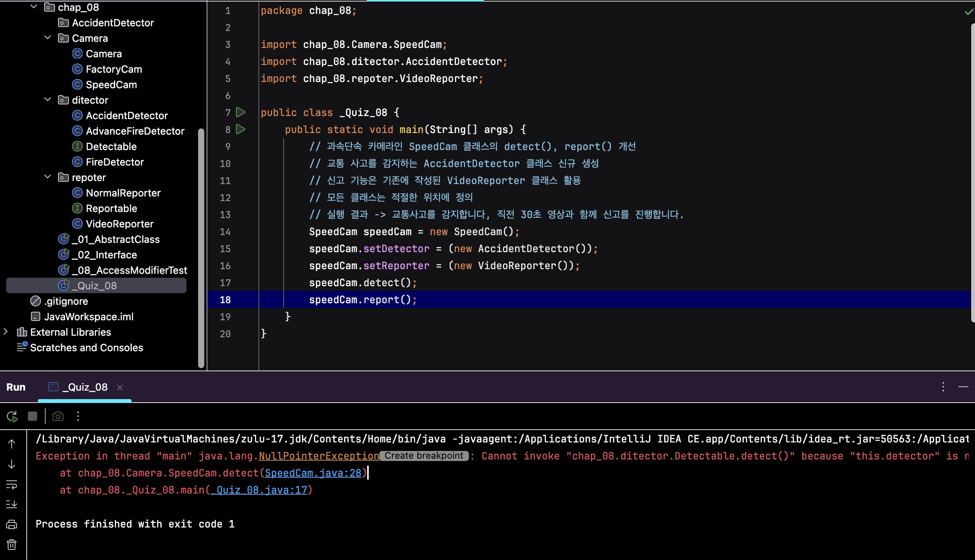Collapse the Camera package chevron
The height and width of the screenshot is (560, 975).
pos(48,38)
